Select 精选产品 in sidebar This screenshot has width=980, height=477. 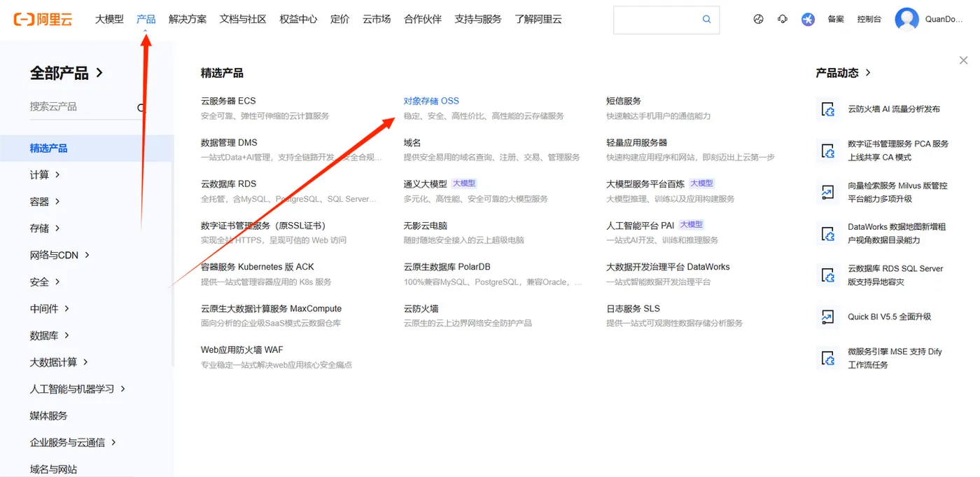pyautogui.click(x=87, y=148)
